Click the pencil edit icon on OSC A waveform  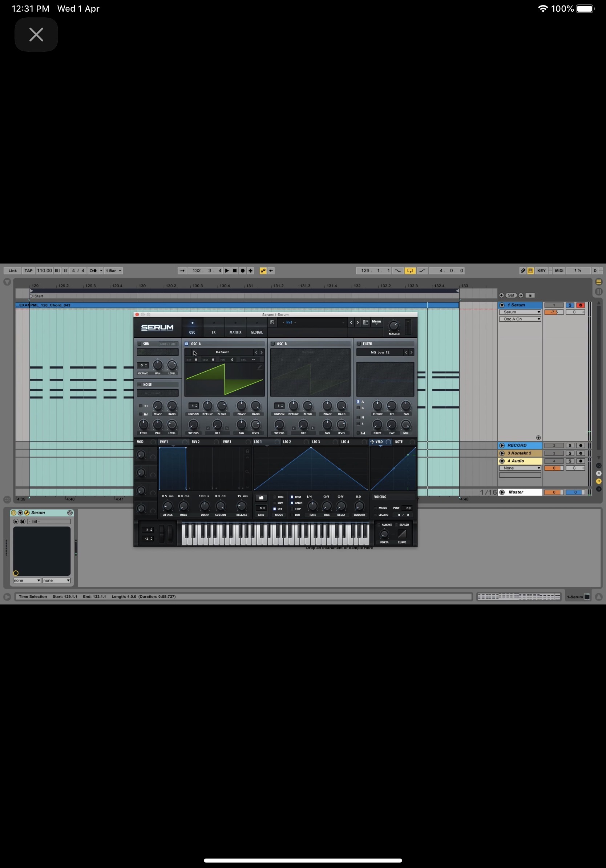click(259, 367)
